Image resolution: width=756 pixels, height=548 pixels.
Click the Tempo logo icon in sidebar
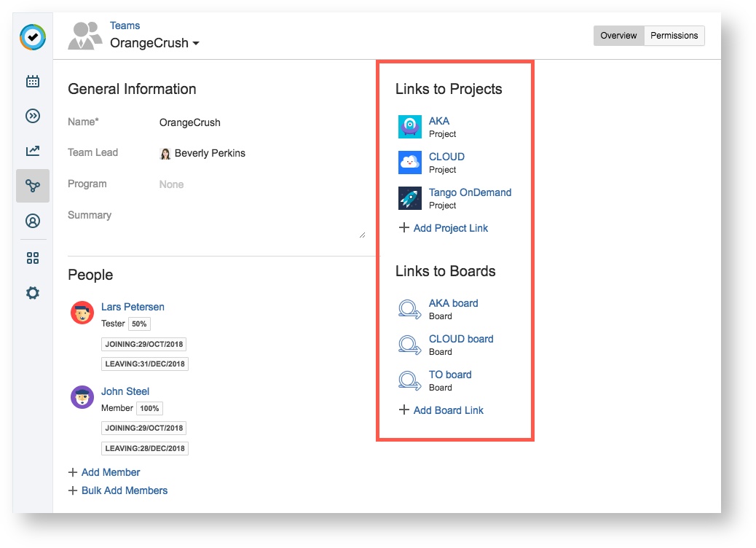coord(33,37)
